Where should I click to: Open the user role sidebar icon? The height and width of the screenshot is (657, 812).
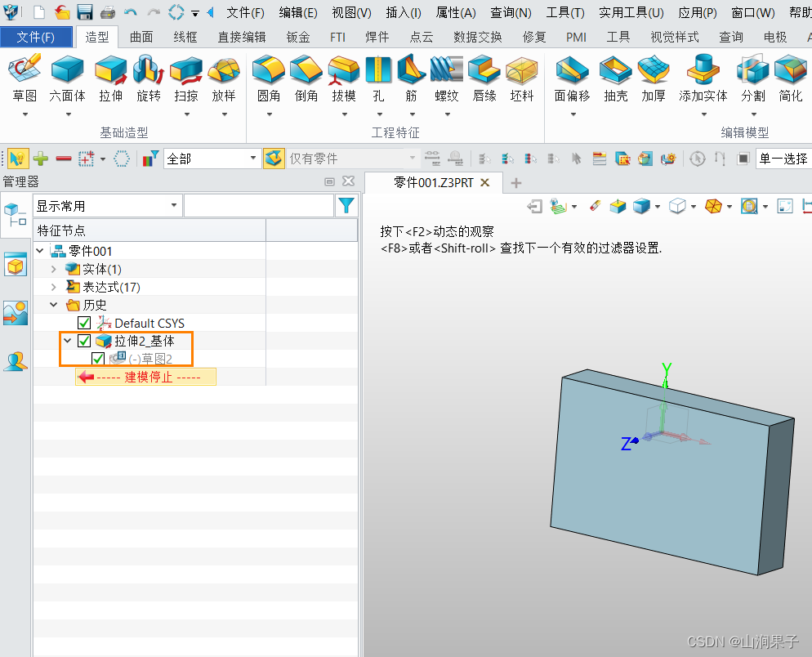click(x=15, y=361)
